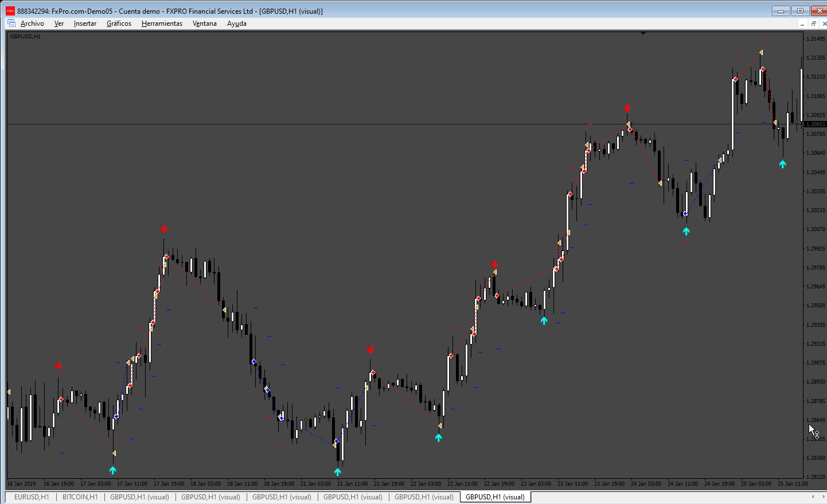Click price axis value 1.29500
The image size is (827, 504).
pos(816,306)
